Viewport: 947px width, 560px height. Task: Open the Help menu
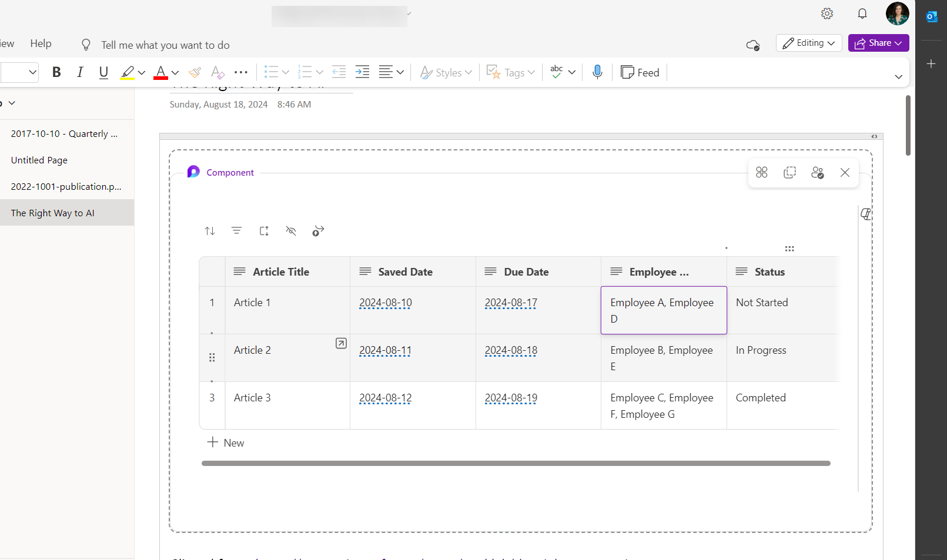(41, 43)
